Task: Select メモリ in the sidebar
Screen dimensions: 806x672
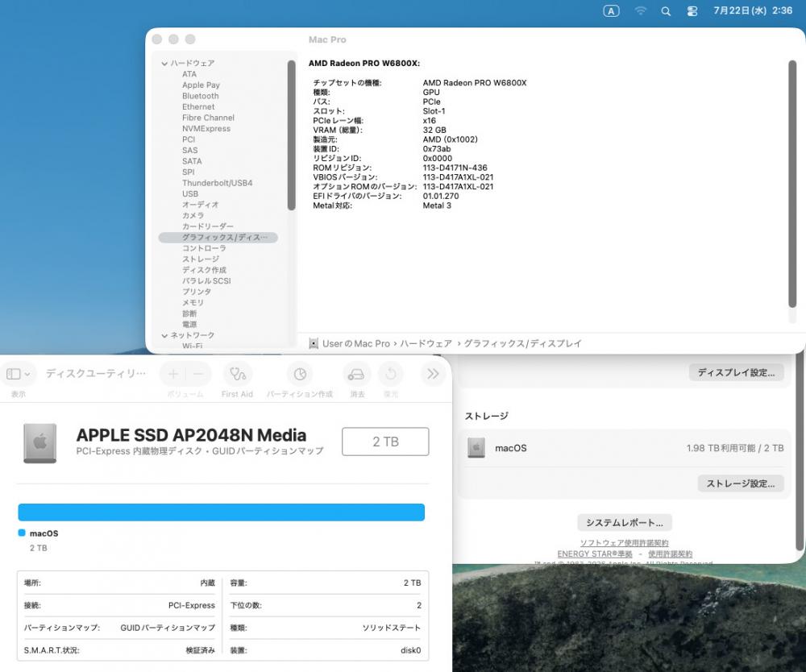Action: [x=193, y=303]
